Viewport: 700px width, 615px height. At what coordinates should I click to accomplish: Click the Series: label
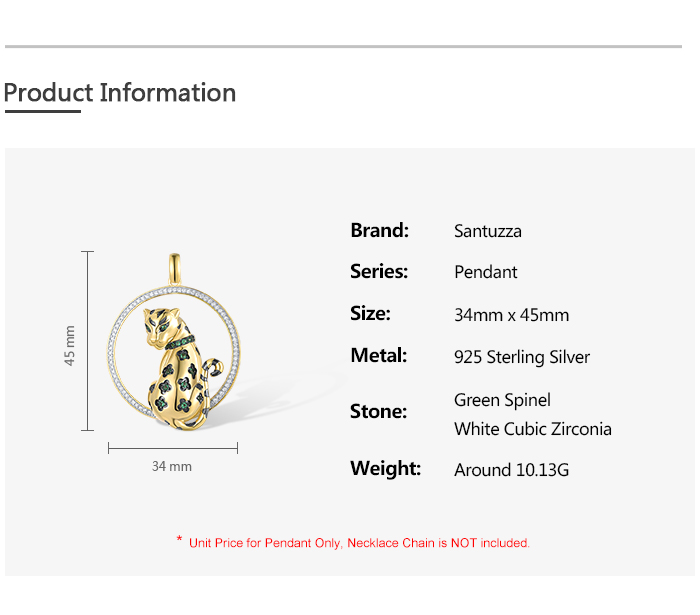pos(379,272)
